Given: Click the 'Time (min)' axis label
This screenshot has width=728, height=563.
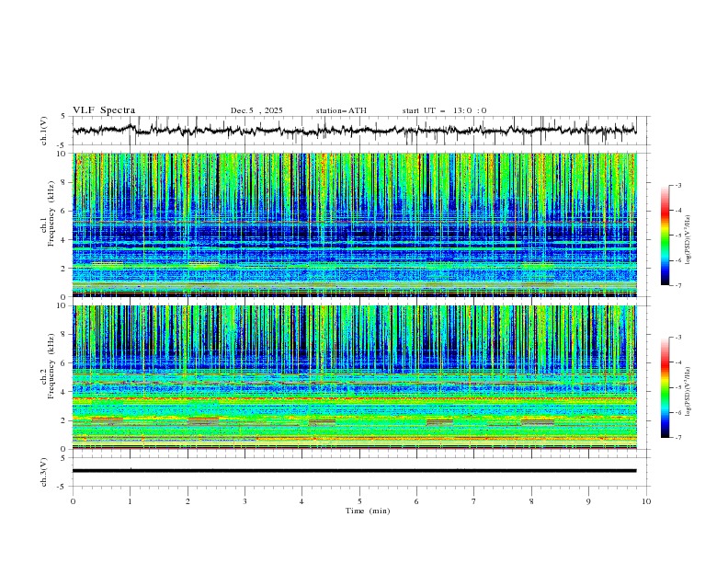Looking at the screenshot, I should point(368,511).
